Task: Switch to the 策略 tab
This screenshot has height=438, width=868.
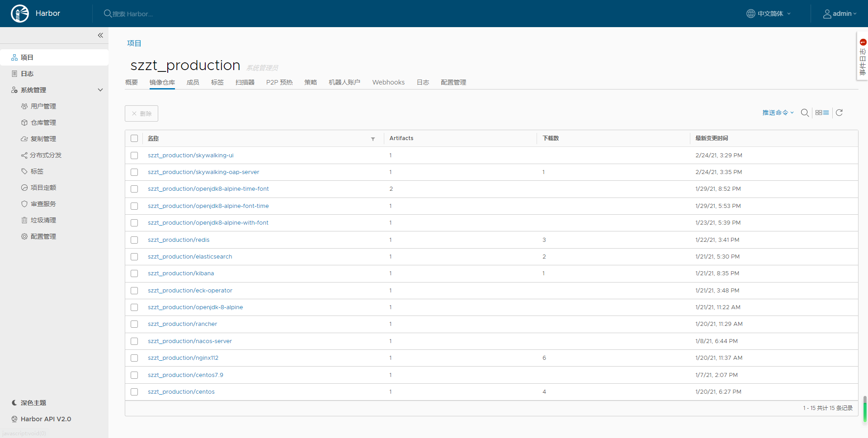Action: (311, 82)
